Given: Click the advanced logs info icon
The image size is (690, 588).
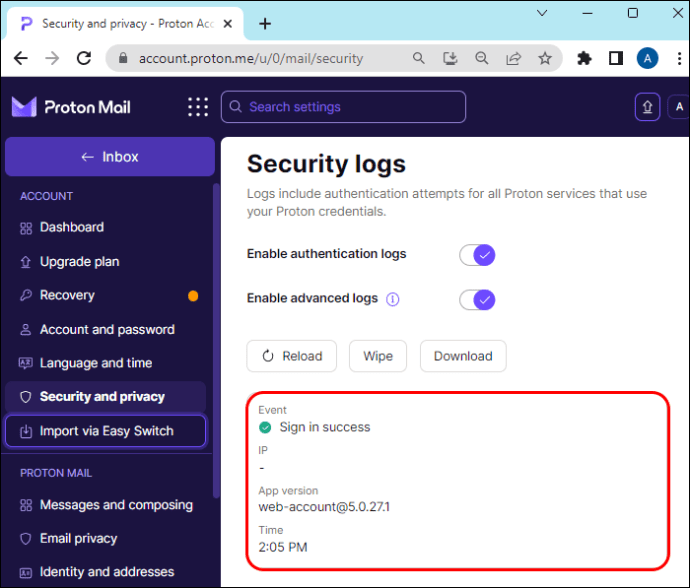Looking at the screenshot, I should tap(393, 299).
